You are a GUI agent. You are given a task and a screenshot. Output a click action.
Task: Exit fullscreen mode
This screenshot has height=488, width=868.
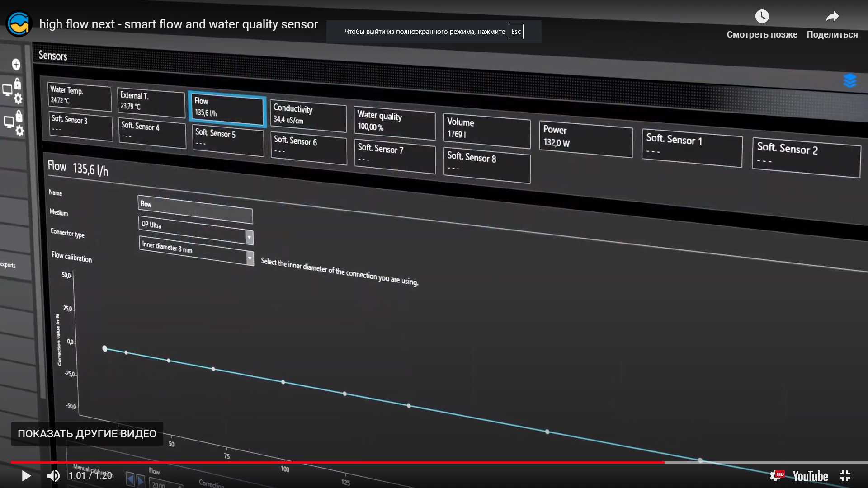(844, 476)
